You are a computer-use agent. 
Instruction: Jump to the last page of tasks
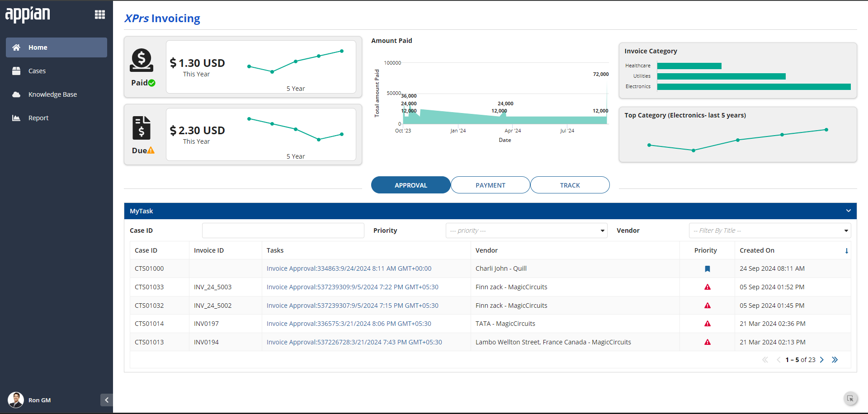835,360
